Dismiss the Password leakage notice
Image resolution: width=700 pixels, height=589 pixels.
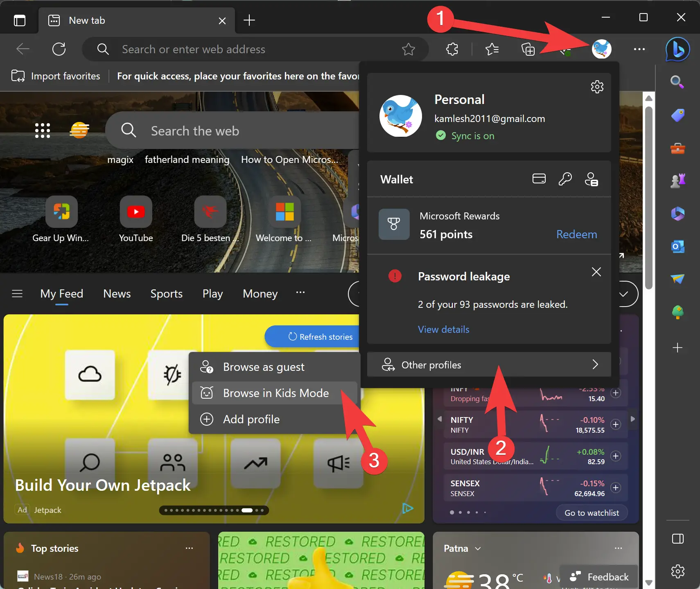(x=596, y=272)
